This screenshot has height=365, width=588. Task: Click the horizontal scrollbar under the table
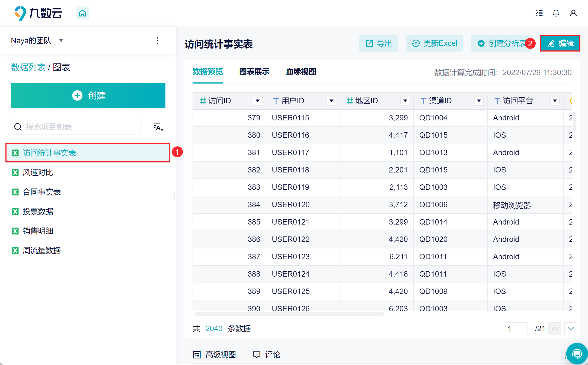pos(289,314)
